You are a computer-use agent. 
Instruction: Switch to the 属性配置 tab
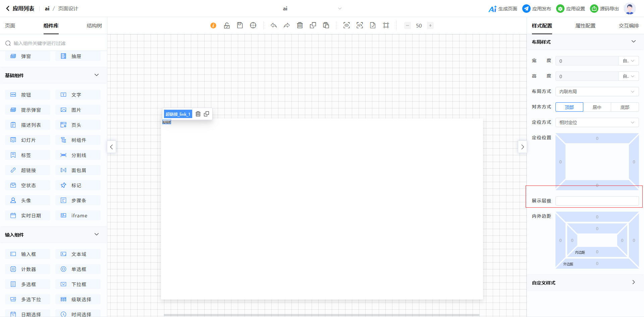585,26
